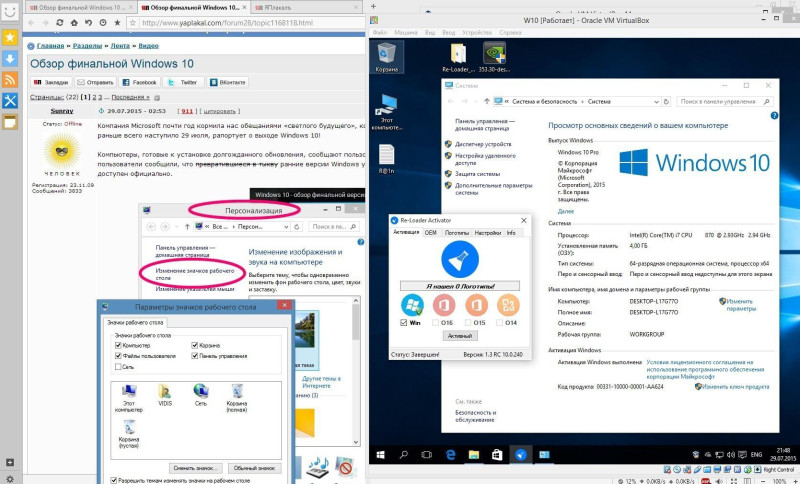Click the volume icon in VM system tray
Image resolution: width=800 pixels, height=484 pixels.
731,455
